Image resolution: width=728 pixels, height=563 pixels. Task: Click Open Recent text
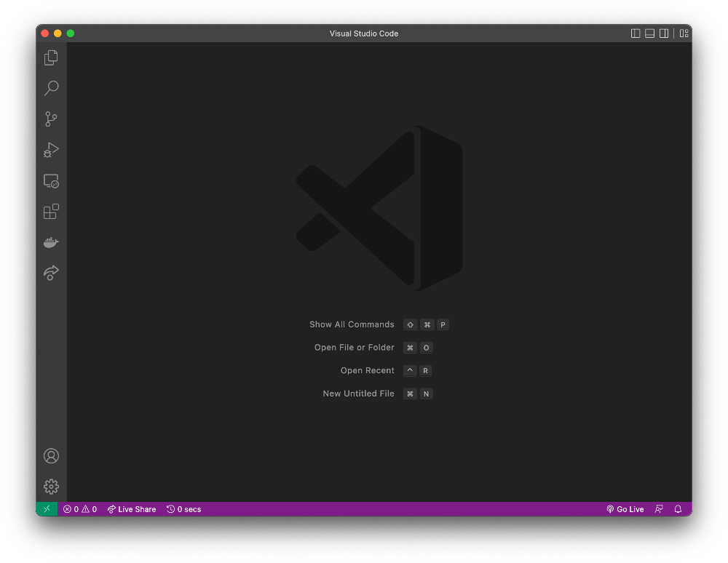[x=367, y=370]
